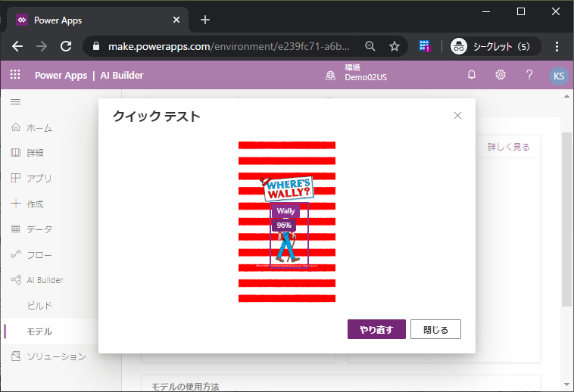Click the 作成 plus icon
Screen dimensions: 574x392
point(16,204)
